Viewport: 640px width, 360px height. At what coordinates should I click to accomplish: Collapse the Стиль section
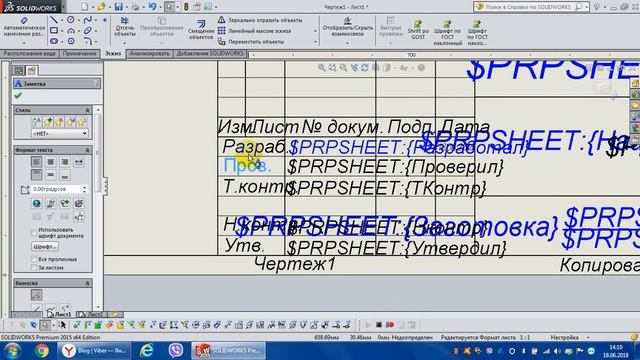click(x=87, y=110)
